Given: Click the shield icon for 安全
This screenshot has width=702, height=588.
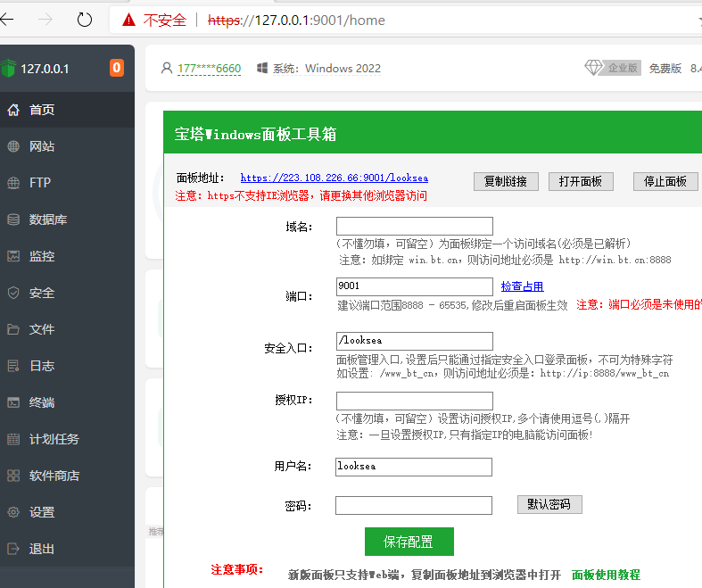Looking at the screenshot, I should [13, 293].
